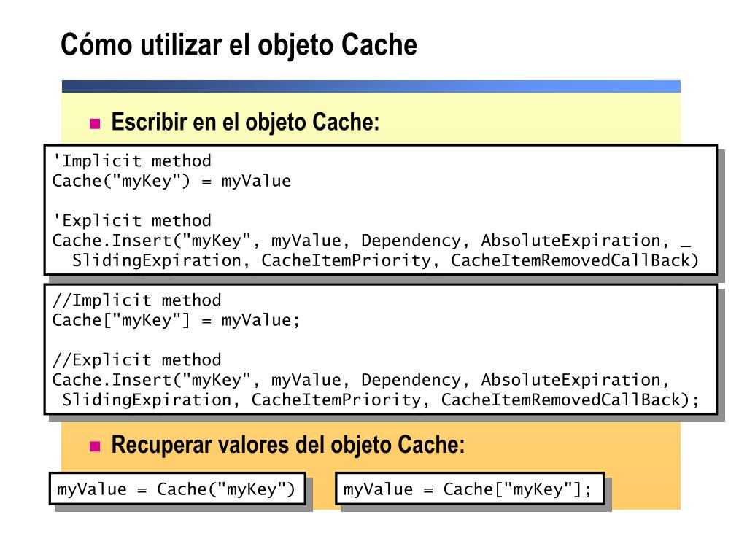Click the slide title "Cómo utilizar el objeto Cache"

coord(239,46)
